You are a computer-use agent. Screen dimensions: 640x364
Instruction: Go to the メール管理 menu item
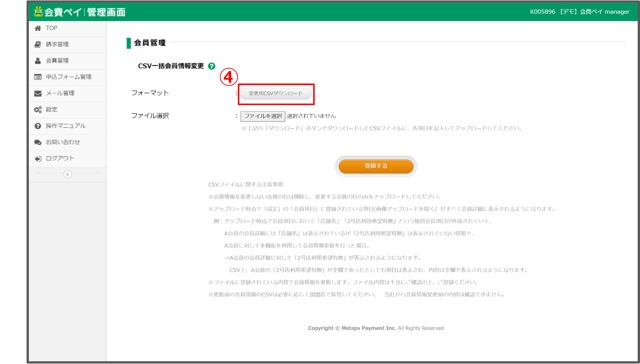point(60,94)
